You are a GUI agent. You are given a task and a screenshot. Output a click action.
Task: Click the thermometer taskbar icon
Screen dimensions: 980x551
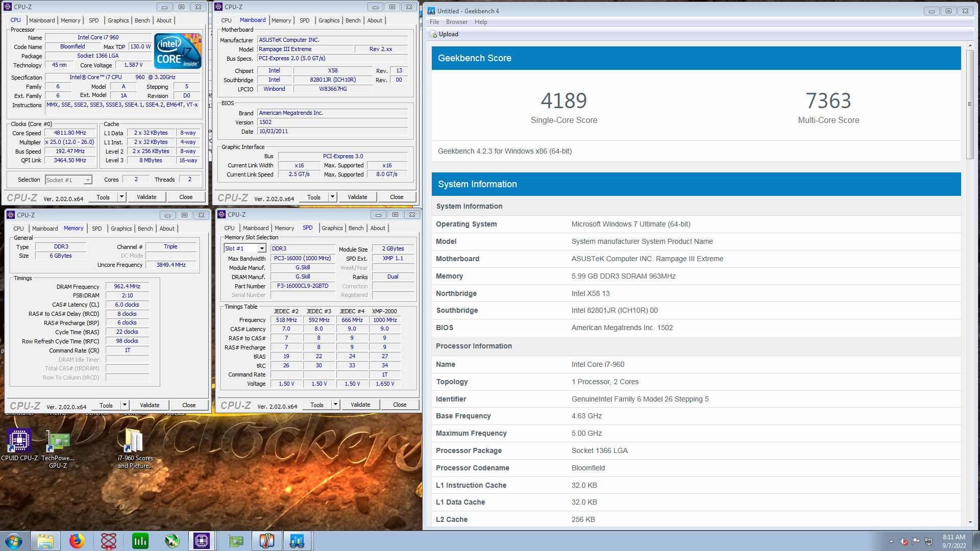266,541
